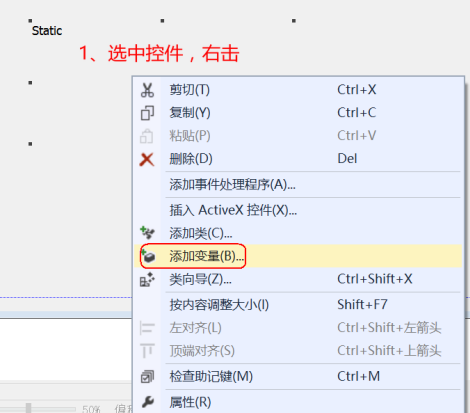The image size is (470, 413).
Task: Click the red X Delete icon
Action: tap(147, 159)
